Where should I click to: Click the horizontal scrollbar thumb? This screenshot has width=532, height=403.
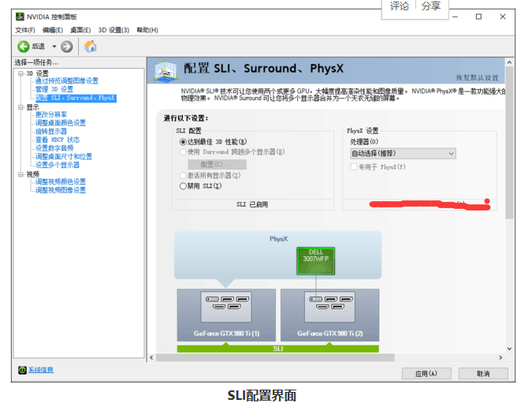(275, 357)
